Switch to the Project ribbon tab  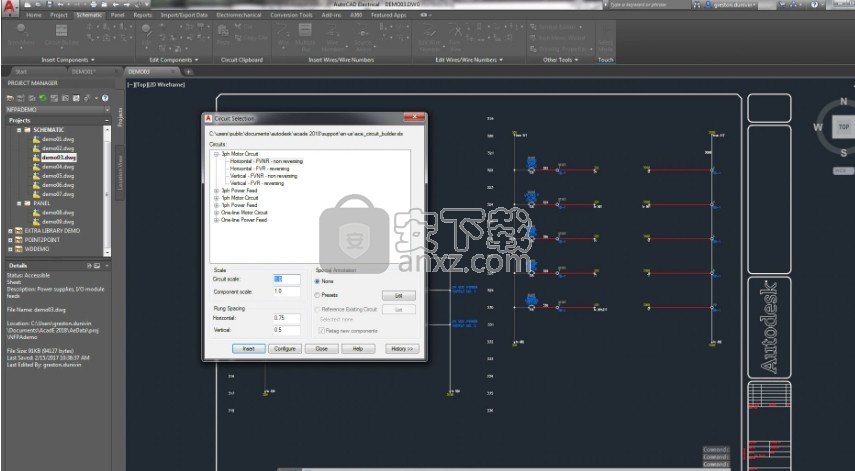pyautogui.click(x=59, y=15)
